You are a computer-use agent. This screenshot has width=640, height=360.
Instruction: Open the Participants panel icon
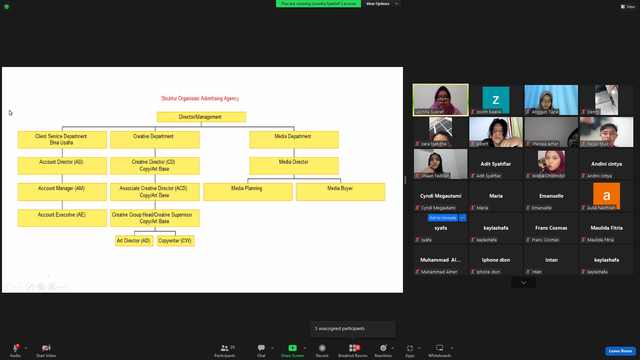224,348
